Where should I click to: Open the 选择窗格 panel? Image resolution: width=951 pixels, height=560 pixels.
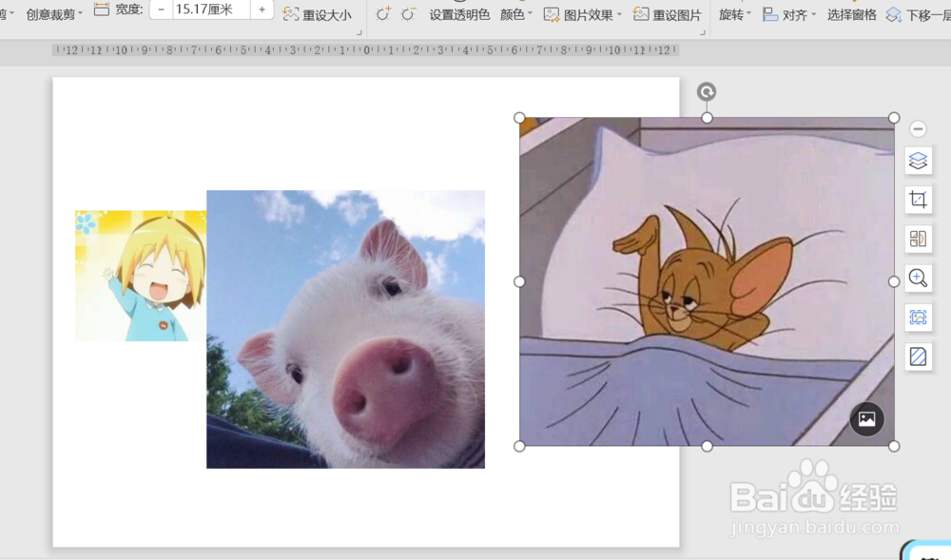[851, 14]
